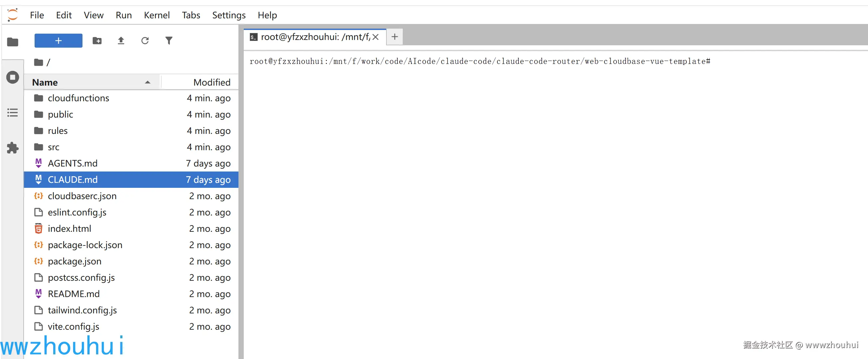
Task: Open the Settings menu
Action: pos(229,15)
